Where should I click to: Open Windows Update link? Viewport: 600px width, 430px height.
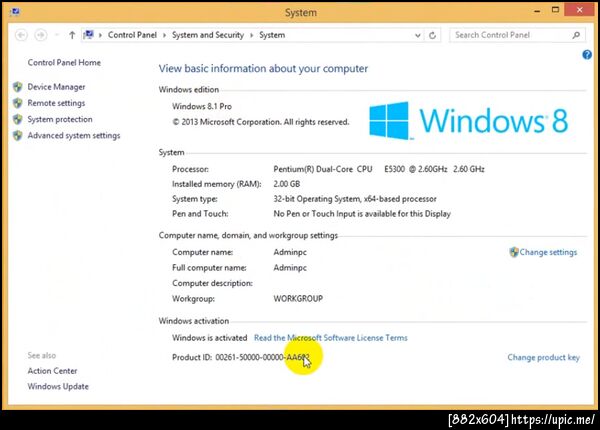coord(58,386)
